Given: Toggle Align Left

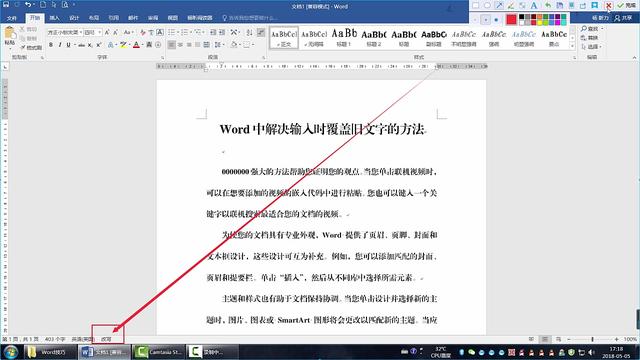Looking at the screenshot, I should point(171,44).
